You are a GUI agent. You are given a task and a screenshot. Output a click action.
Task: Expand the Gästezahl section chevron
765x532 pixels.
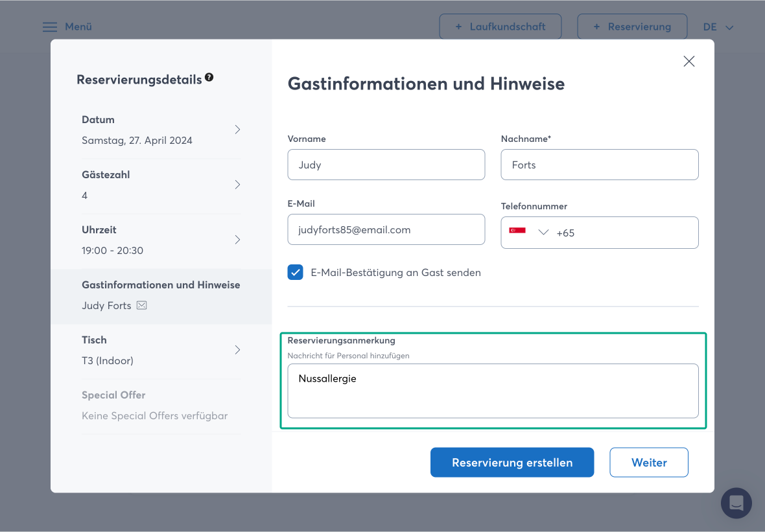coord(237,185)
